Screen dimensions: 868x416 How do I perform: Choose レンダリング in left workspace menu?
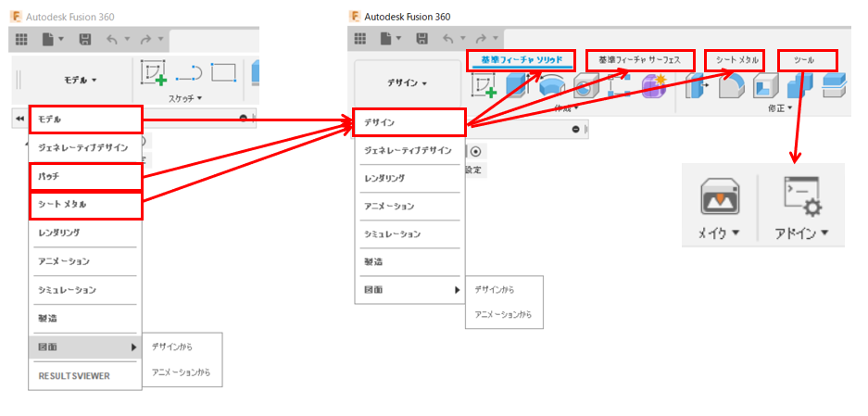[85, 233]
